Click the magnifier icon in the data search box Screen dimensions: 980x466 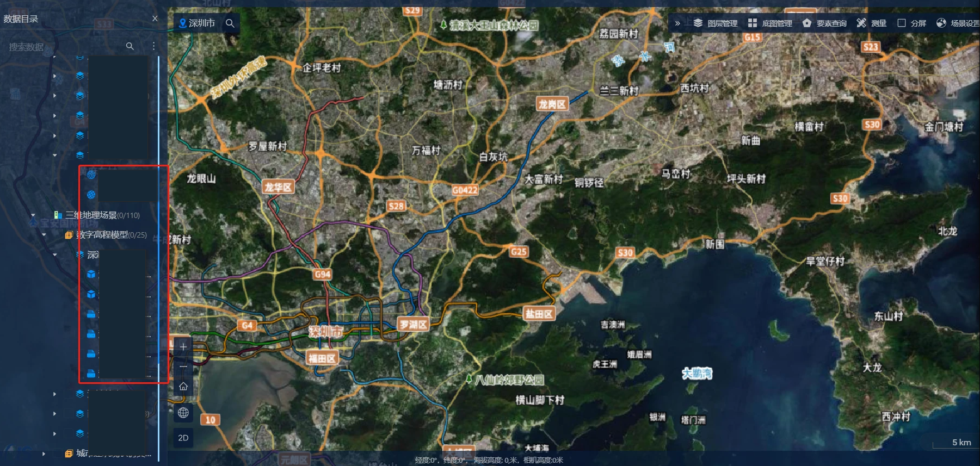[x=130, y=46]
